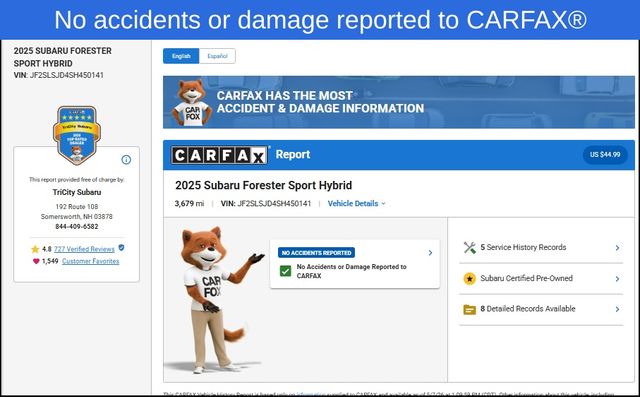Click the yellow star rating icon
This screenshot has width=640, height=397.
pyautogui.click(x=35, y=249)
